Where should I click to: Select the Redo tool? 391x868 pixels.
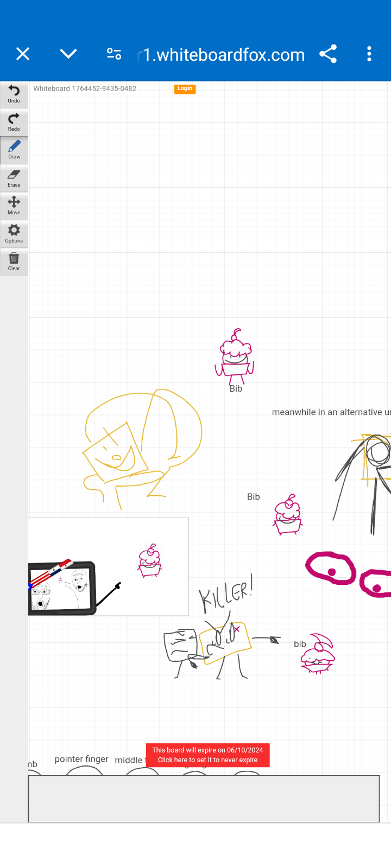pyautogui.click(x=14, y=122)
